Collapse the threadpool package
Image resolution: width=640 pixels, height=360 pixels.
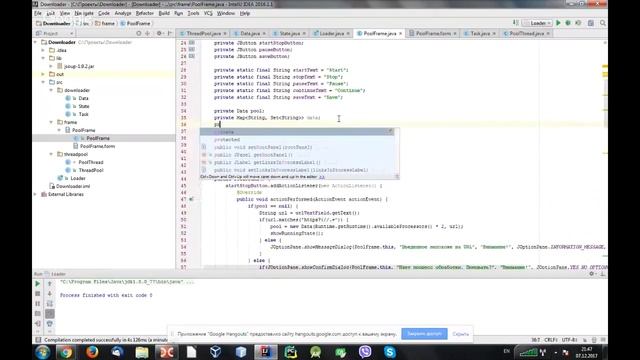click(x=51, y=154)
